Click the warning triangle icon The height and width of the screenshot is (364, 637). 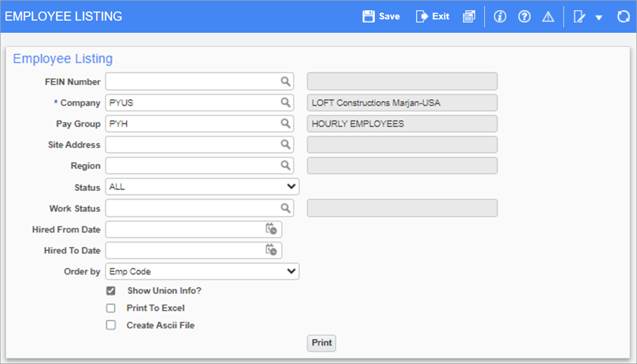pos(548,17)
